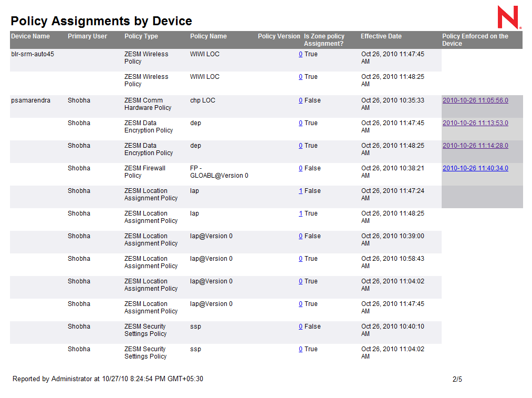The height and width of the screenshot is (398, 532).
Task: Click Effective Date Oct 26, 2010 10:40:10 AM
Action: click(x=392, y=330)
